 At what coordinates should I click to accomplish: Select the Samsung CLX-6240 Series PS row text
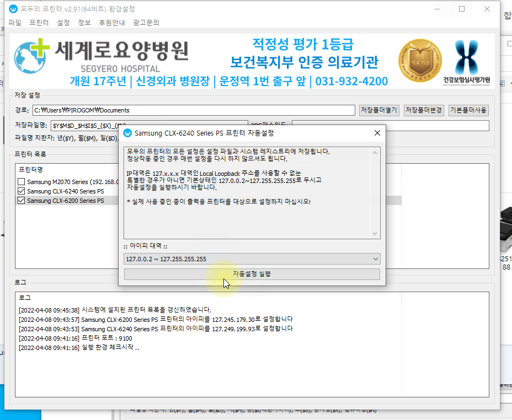tap(65, 191)
